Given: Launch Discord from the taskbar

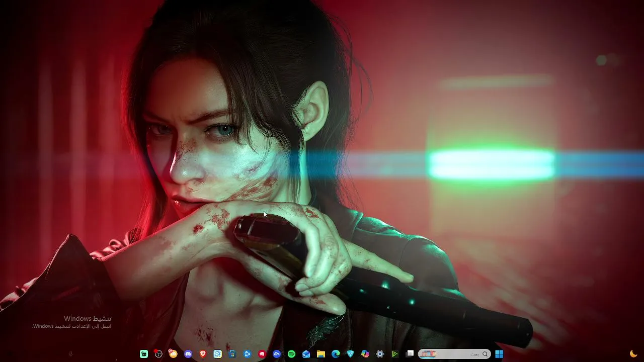Looking at the screenshot, I should tap(188, 354).
